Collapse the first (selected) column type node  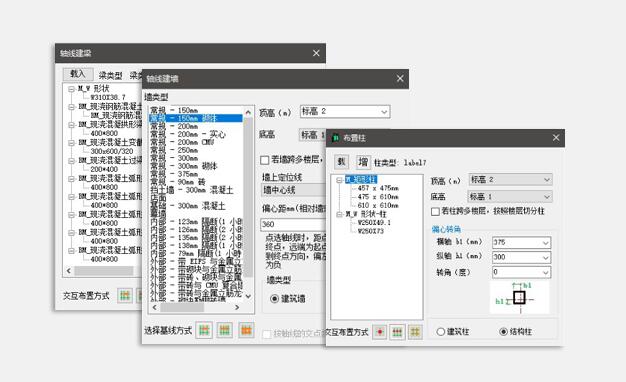click(x=339, y=180)
